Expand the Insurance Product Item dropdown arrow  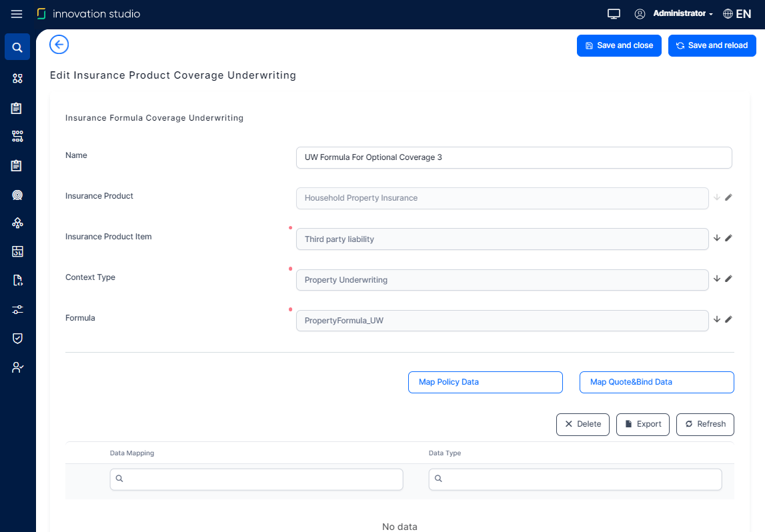tap(717, 238)
